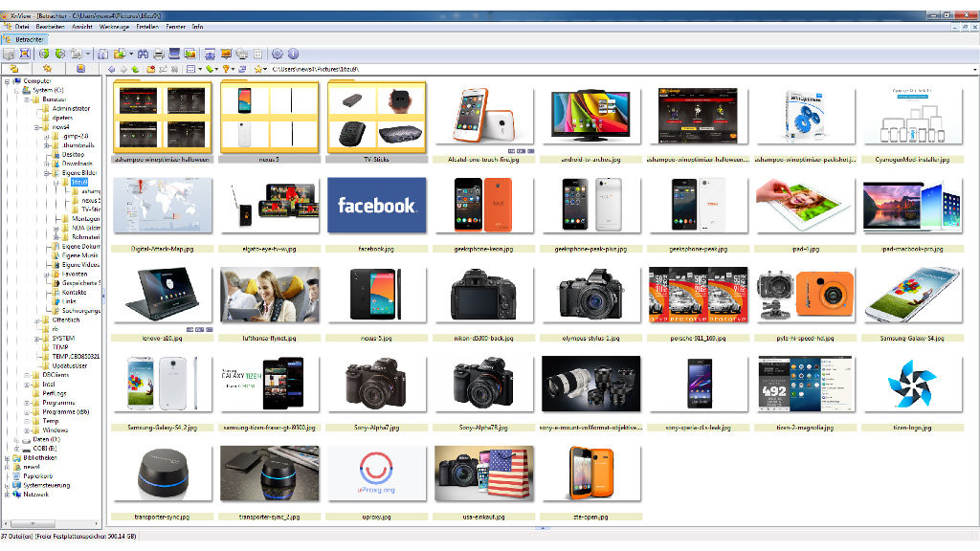
Task: Expand the Netzwerk tree node
Action: [x=8, y=495]
